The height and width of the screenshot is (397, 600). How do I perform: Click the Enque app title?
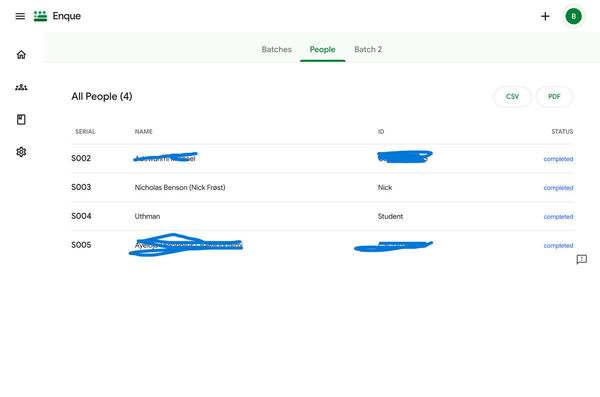coord(67,16)
